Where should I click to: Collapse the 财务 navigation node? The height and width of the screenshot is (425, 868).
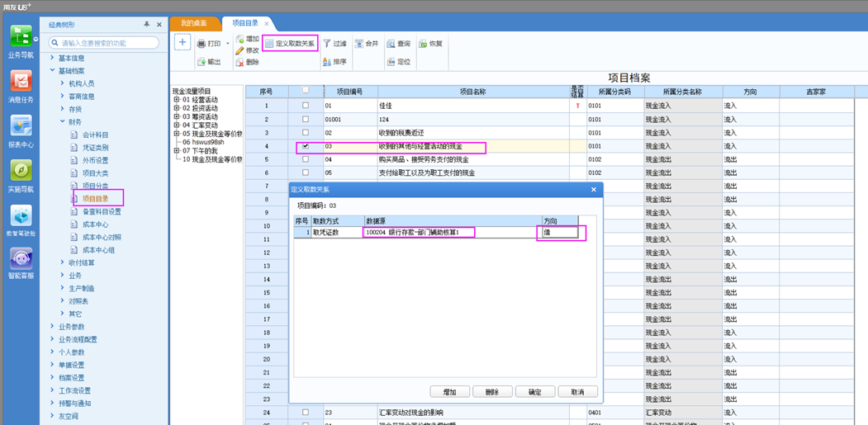[63, 122]
